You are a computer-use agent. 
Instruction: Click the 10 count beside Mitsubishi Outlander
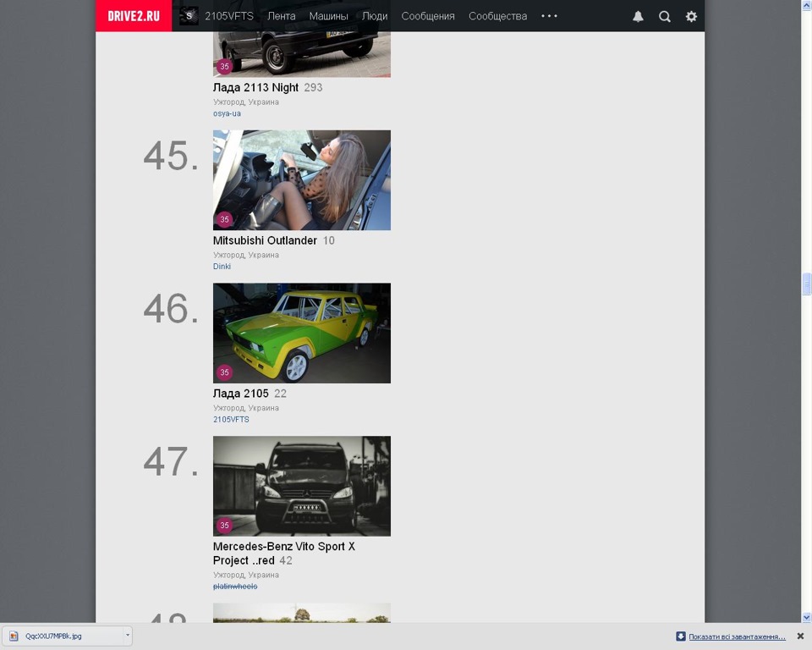(329, 240)
